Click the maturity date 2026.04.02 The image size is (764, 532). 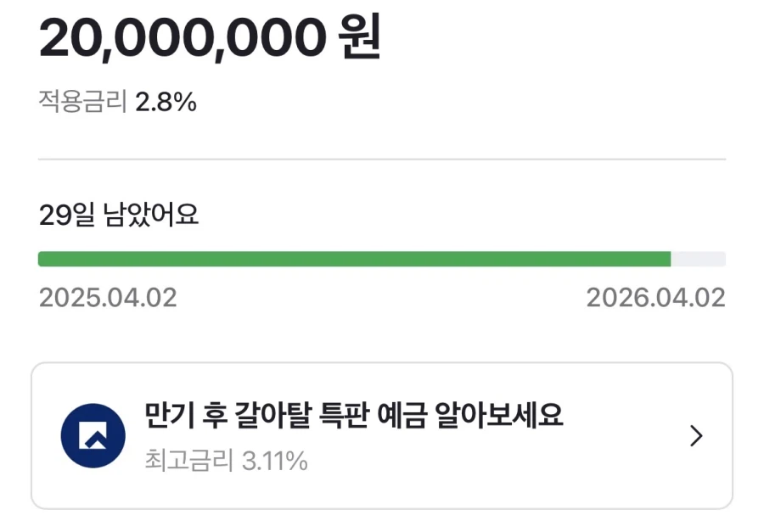coord(655,298)
